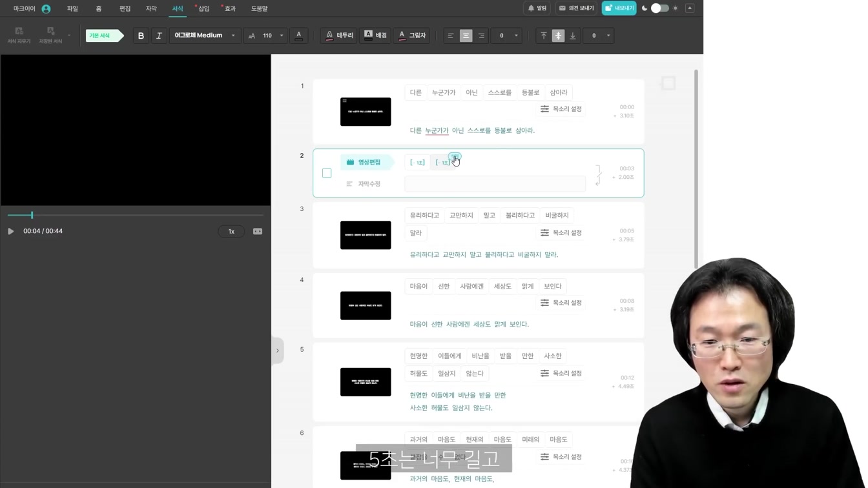Click 내보내기 export button
Screen dimensions: 868x488
[x=619, y=8]
